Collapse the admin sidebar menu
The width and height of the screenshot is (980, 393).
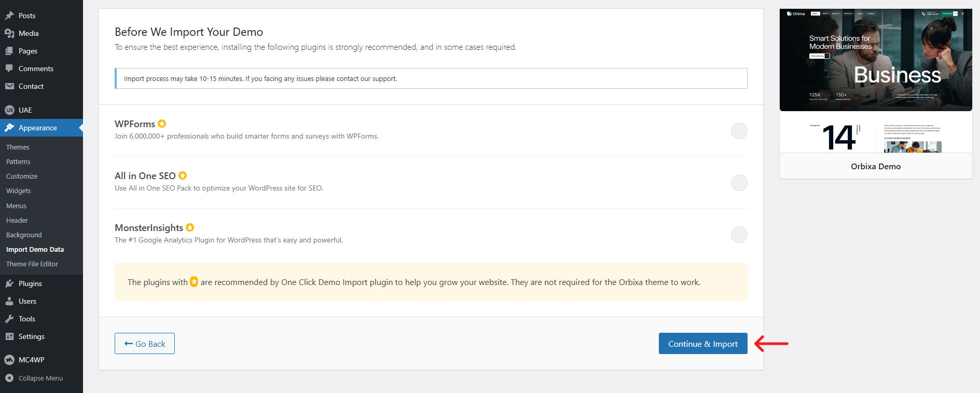34,378
